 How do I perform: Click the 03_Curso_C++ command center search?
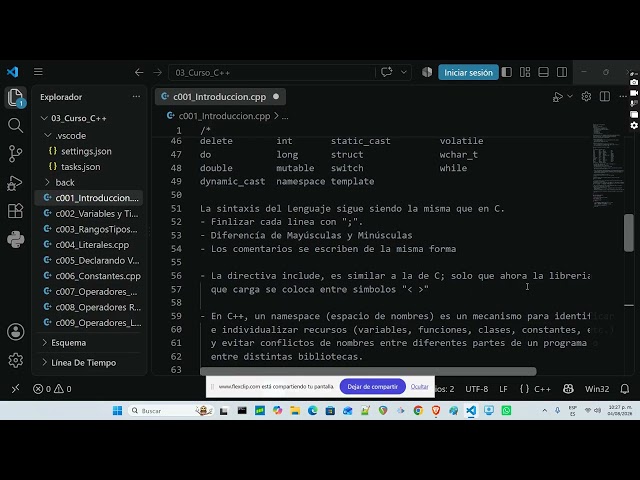(x=272, y=73)
